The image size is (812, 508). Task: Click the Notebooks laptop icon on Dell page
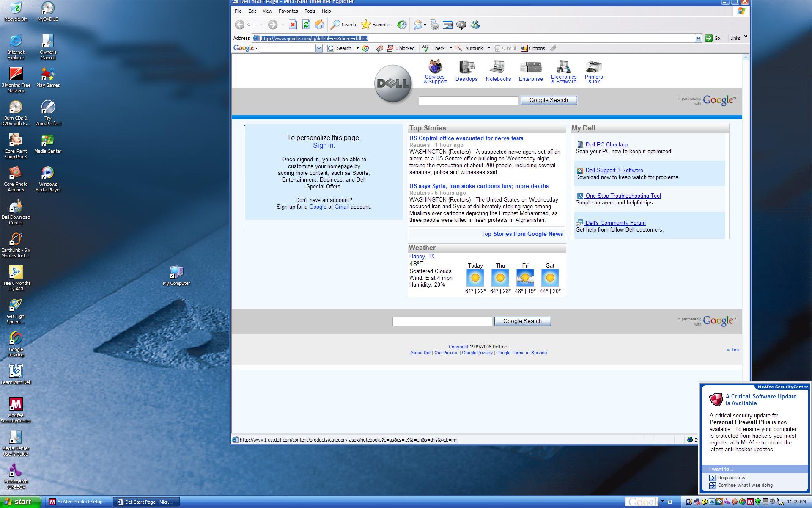498,68
